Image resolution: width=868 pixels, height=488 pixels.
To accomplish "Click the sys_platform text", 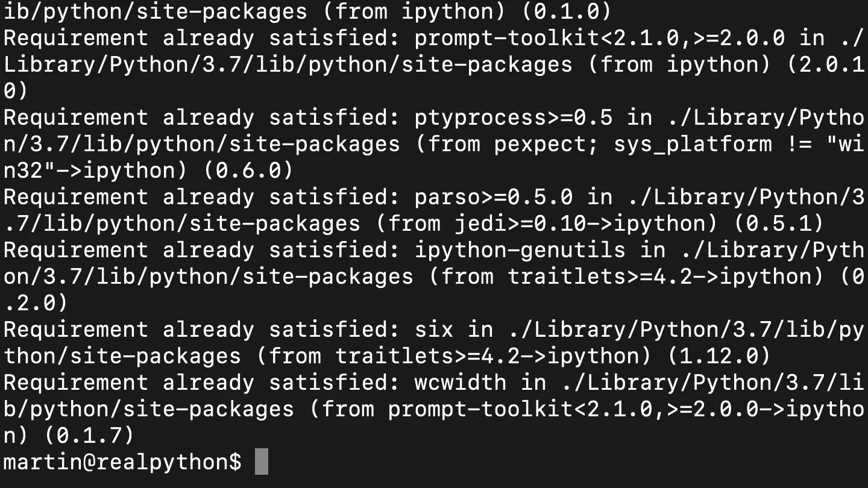I will point(693,144).
